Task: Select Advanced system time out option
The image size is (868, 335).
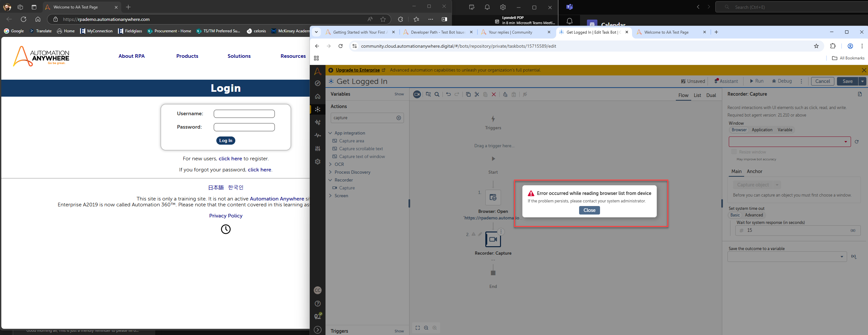Action: pos(754,215)
